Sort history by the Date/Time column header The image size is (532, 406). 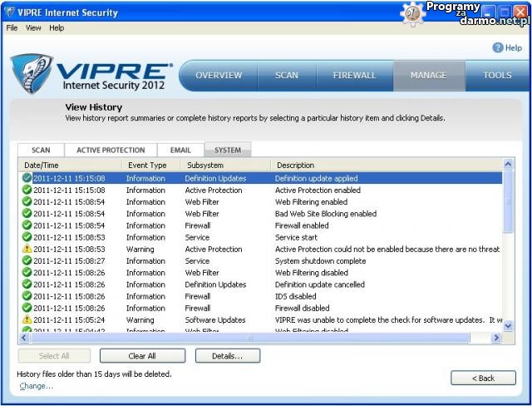coord(42,165)
